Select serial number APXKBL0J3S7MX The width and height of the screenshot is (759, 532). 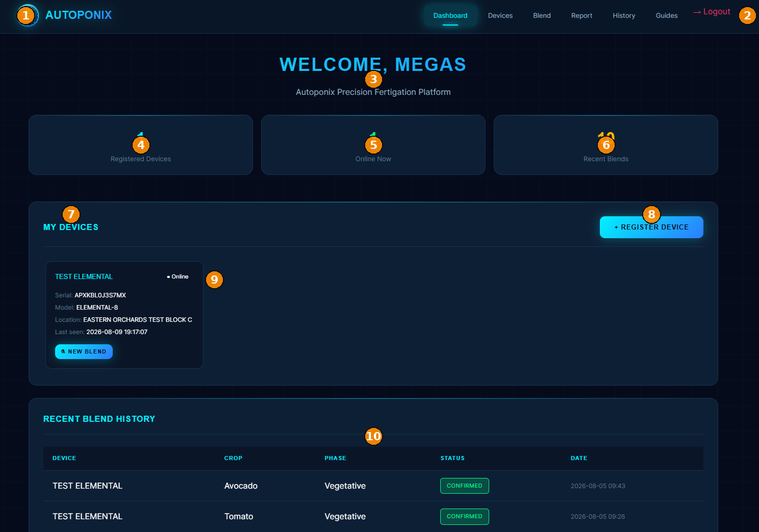(100, 295)
